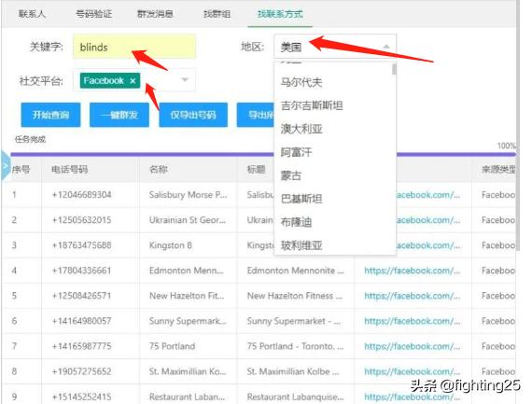Click the name Salisbury Morse P...

[x=188, y=195]
